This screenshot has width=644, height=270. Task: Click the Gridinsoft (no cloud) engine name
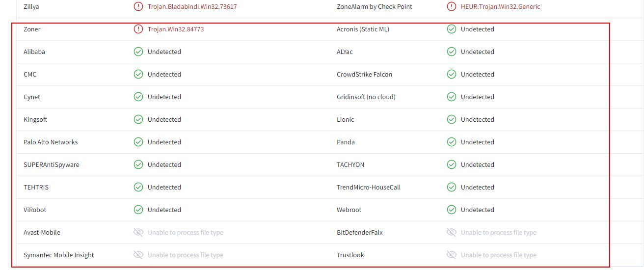366,97
